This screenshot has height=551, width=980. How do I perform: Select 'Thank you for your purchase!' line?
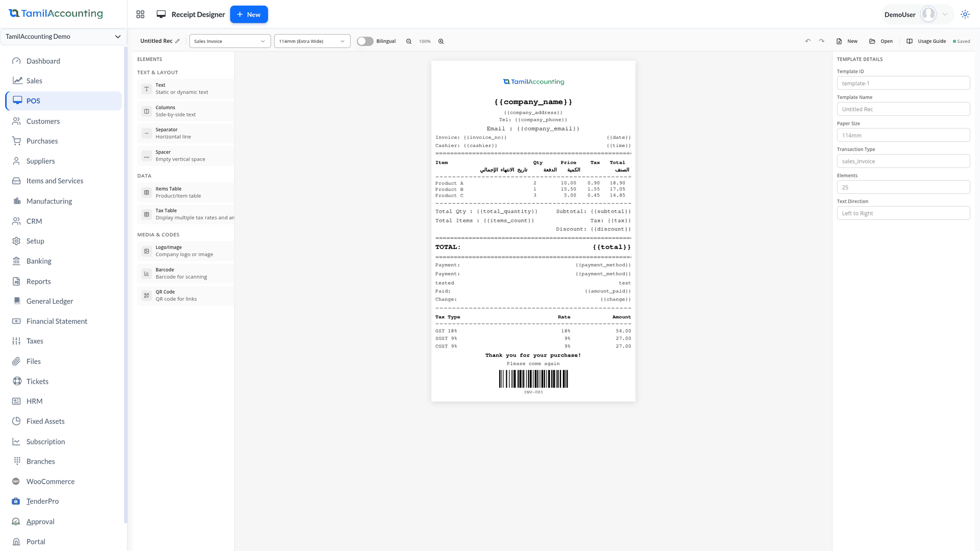pyautogui.click(x=533, y=356)
